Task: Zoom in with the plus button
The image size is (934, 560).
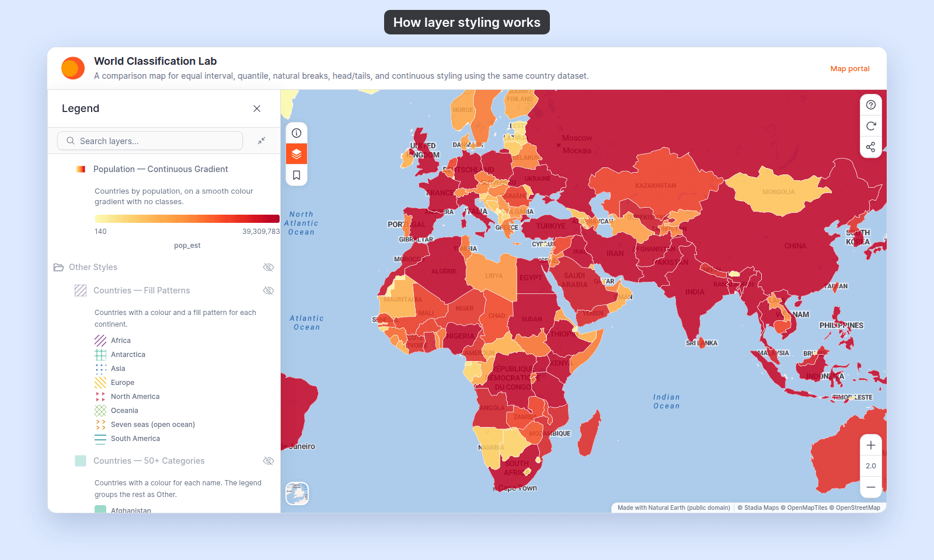Action: point(871,445)
